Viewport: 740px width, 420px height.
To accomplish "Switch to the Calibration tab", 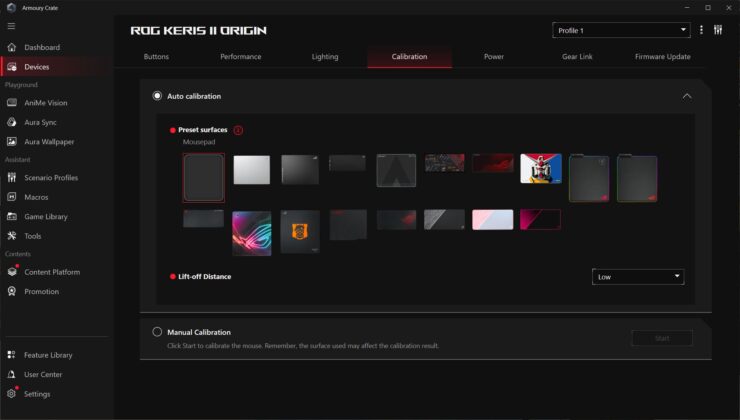I will tap(409, 57).
